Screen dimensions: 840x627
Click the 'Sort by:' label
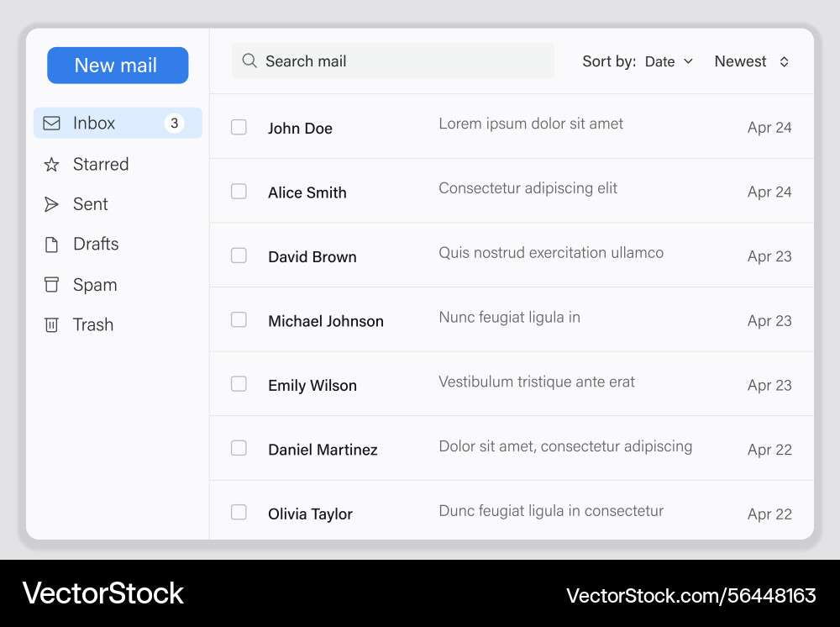click(609, 61)
